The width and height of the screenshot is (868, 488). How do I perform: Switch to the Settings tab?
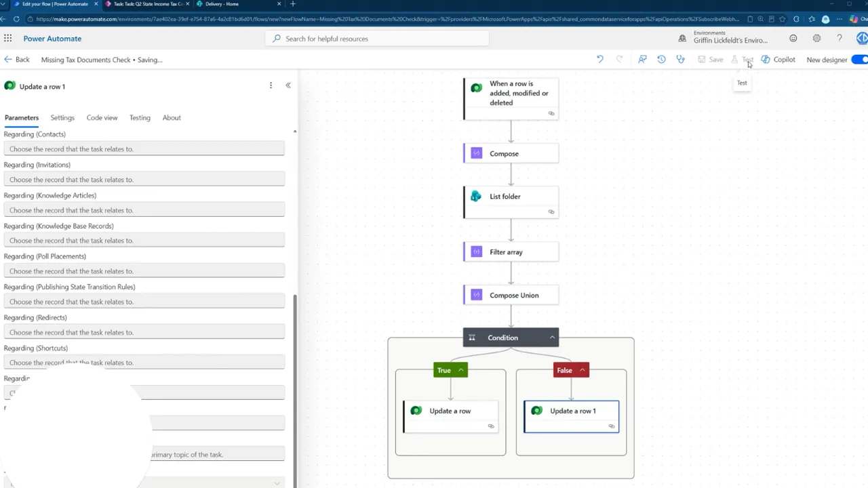[62, 118]
